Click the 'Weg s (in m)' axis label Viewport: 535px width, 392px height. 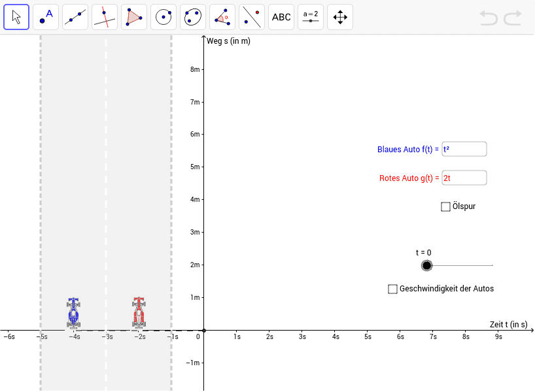tap(229, 41)
